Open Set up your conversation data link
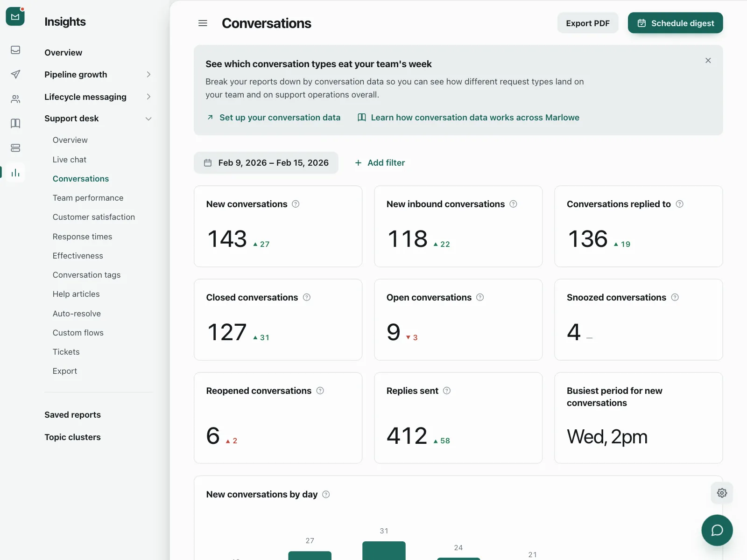The width and height of the screenshot is (747, 560). [274, 118]
